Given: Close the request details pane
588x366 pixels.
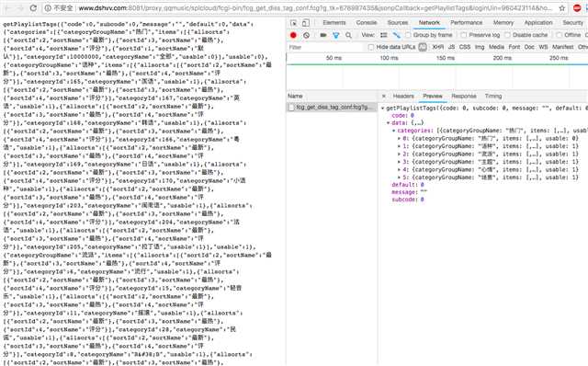Looking at the screenshot, I should tap(384, 97).
